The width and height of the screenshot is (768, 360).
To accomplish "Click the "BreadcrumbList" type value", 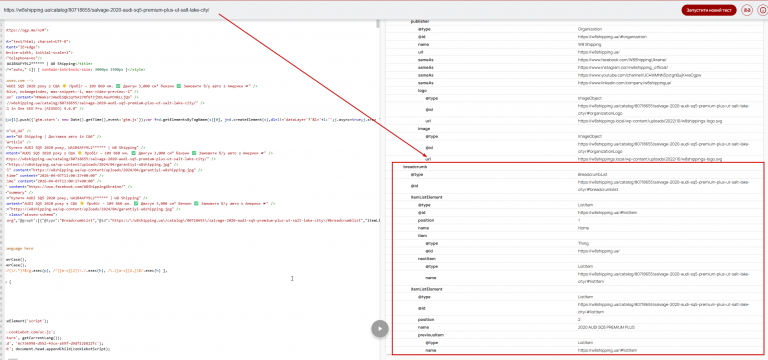I will [592, 174].
